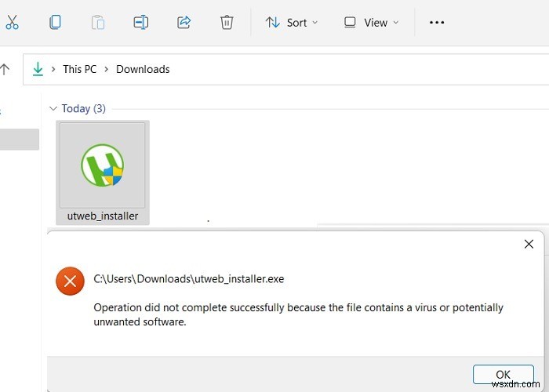Expand chevron between This PC and Downloads
549x392 pixels.
click(x=107, y=69)
